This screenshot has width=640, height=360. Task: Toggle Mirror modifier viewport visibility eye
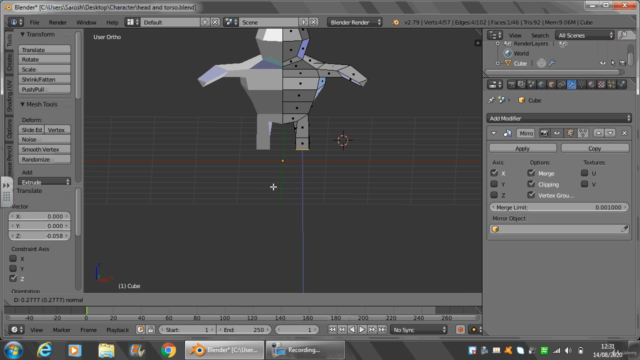(x=557, y=133)
